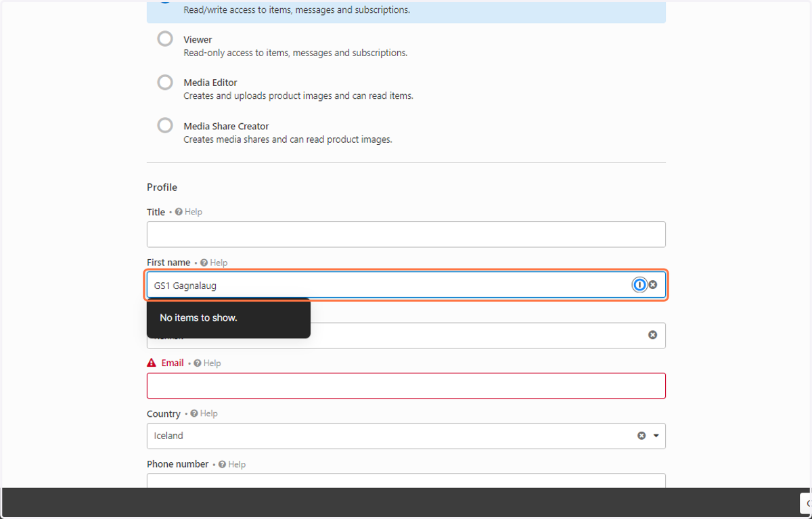Open Help for the Email field
This screenshot has height=519, width=812.
[208, 363]
